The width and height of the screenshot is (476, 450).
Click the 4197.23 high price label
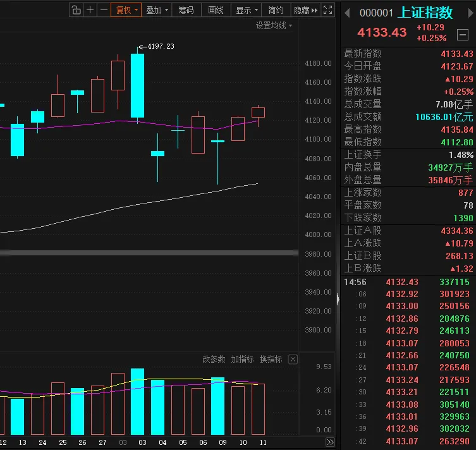[161, 46]
